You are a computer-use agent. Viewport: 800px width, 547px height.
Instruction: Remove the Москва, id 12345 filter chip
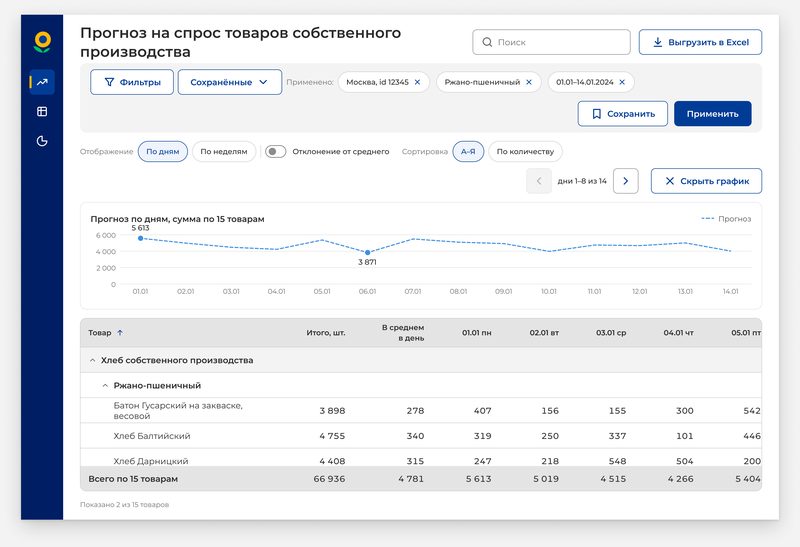[x=417, y=82]
